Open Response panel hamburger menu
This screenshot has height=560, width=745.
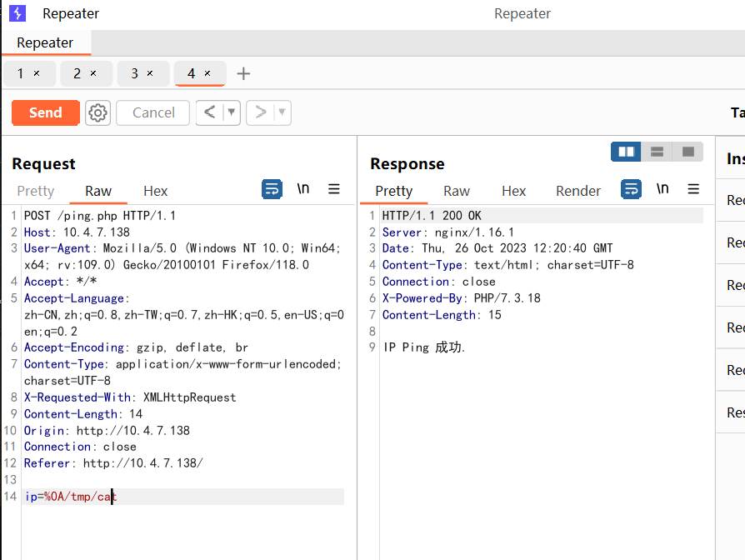click(693, 189)
